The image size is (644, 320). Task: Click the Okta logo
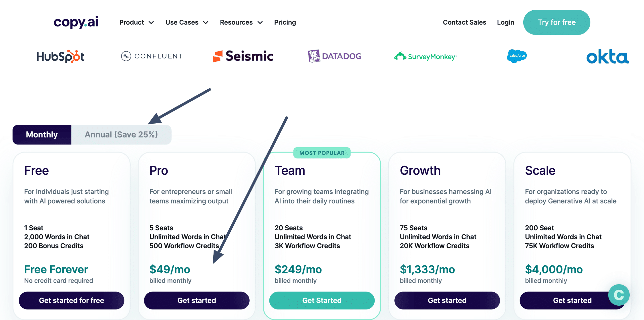pos(608,57)
